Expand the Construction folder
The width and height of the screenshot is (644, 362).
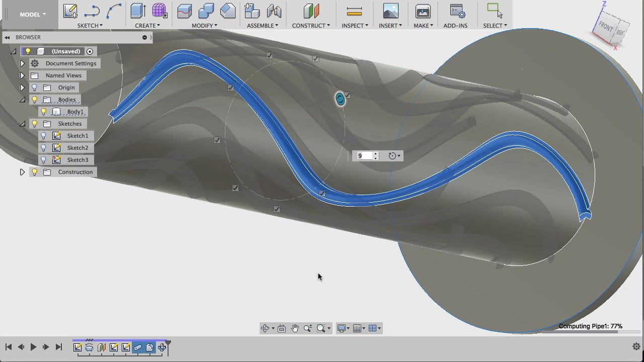click(22, 172)
